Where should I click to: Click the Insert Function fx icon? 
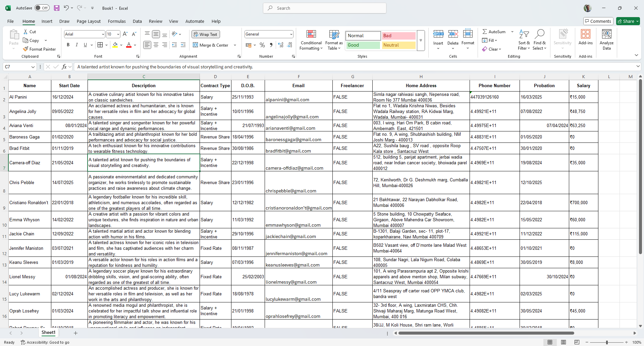click(x=64, y=67)
